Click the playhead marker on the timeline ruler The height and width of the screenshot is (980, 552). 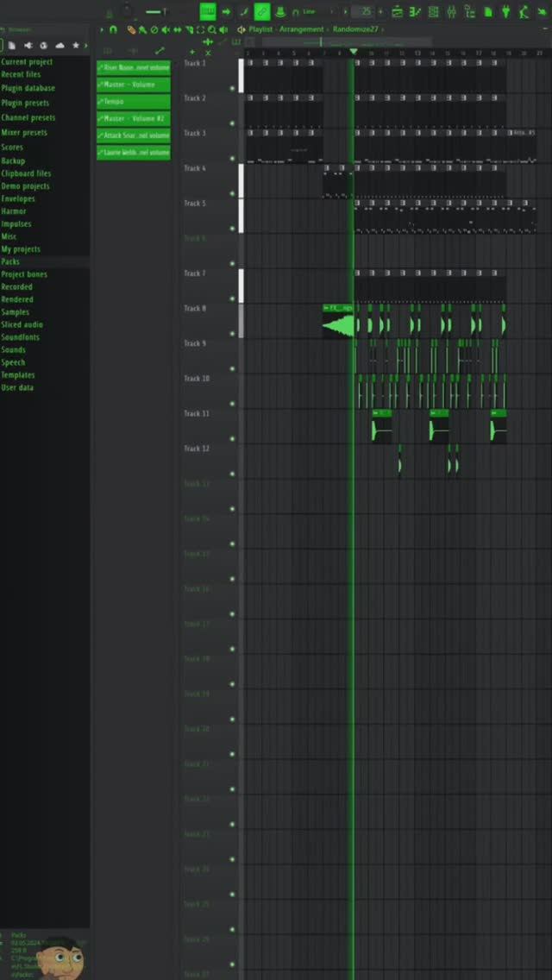[354, 52]
